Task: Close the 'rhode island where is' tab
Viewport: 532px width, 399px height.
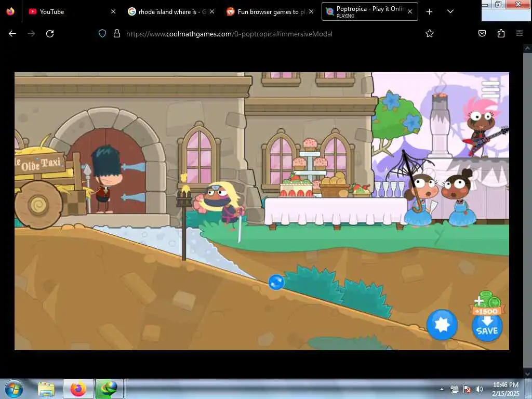Action: (212, 11)
